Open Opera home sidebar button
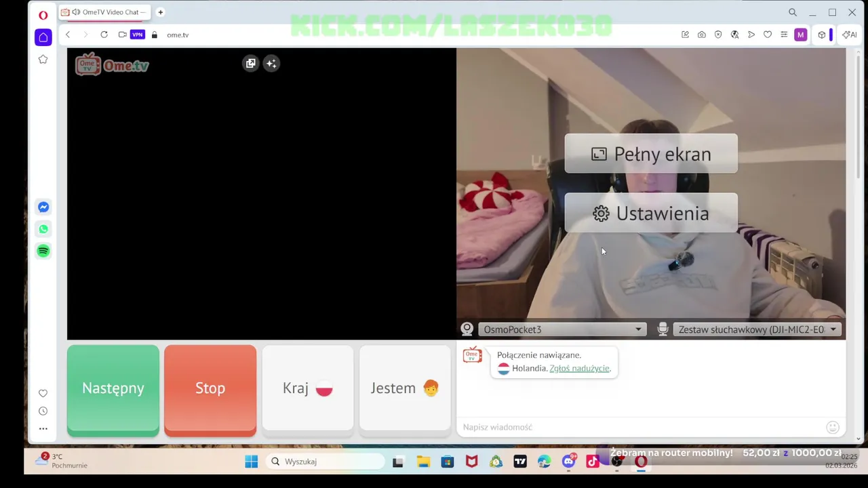The image size is (868, 488). (43, 37)
